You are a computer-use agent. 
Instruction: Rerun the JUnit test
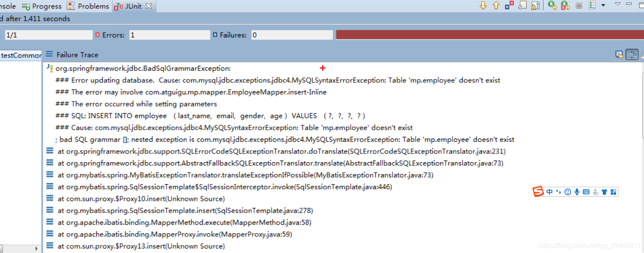tap(552, 5)
